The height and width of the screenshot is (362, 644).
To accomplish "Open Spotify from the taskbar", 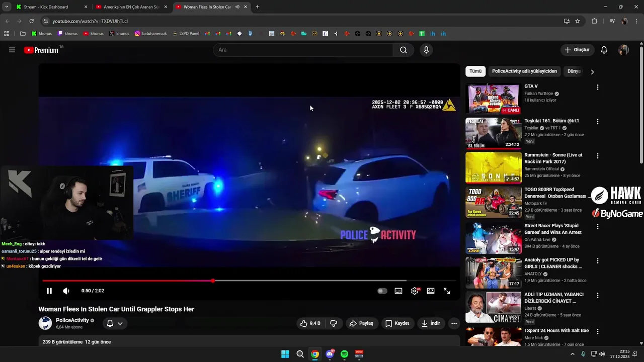I will click(x=345, y=354).
